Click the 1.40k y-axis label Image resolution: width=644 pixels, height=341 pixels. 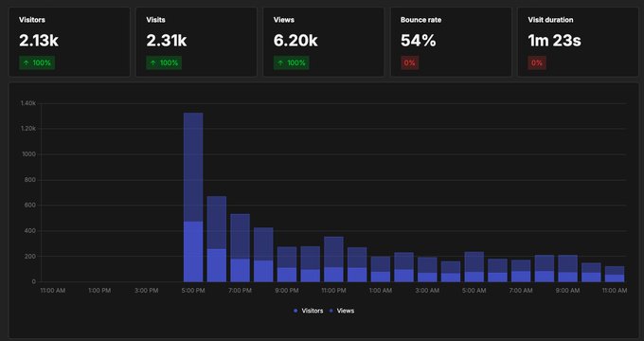click(x=28, y=103)
